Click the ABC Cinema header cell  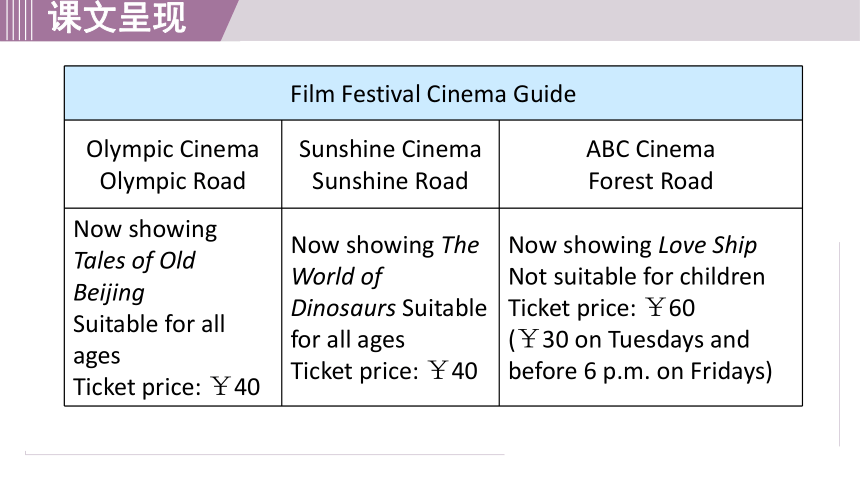click(x=650, y=164)
